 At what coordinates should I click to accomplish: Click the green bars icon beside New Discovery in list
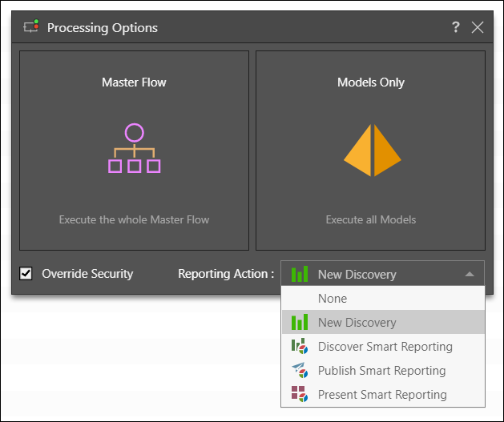[300, 323]
